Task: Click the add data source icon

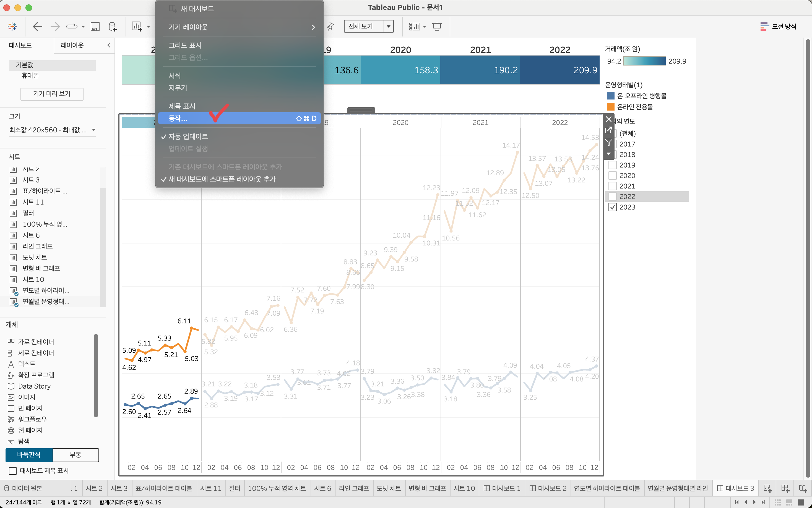Action: [113, 26]
